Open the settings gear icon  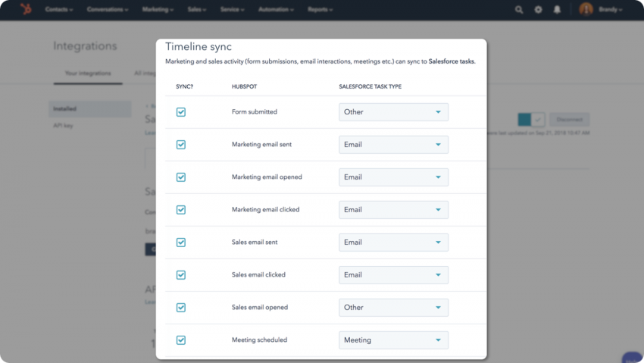point(538,9)
